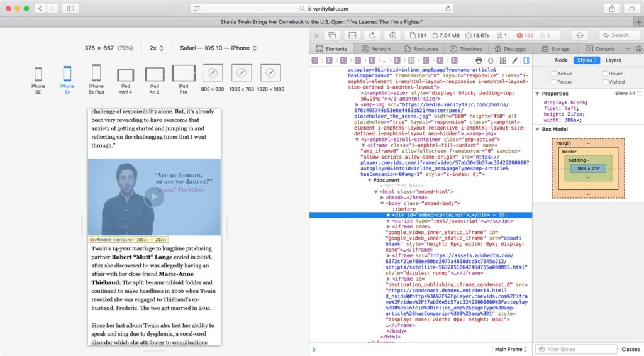
Task: Click the Classes button in styles footer
Action: (630, 349)
